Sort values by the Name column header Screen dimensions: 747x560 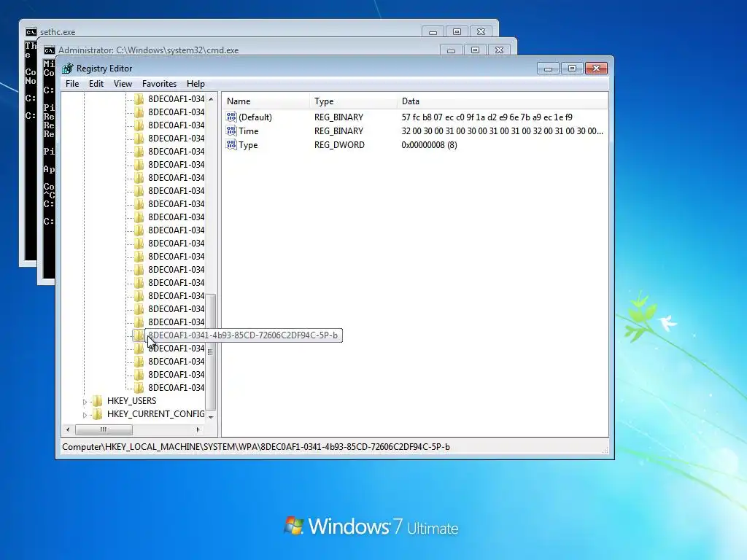tap(266, 101)
